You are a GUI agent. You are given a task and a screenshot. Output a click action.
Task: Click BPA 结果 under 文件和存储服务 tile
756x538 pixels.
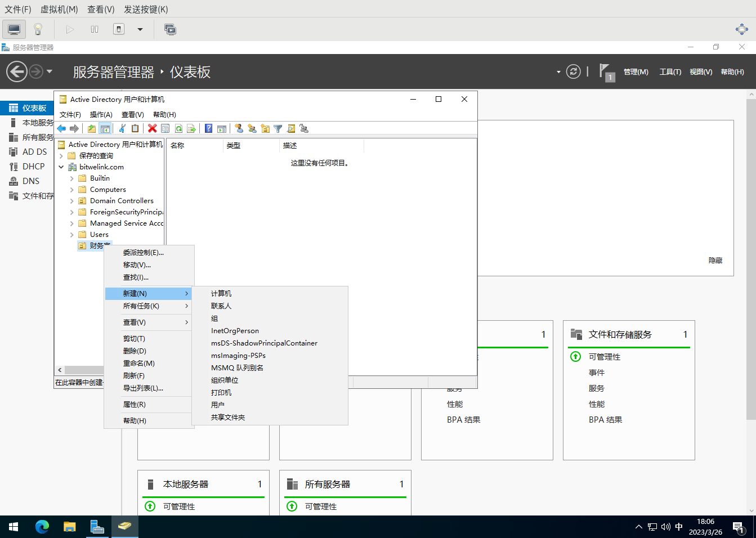point(605,420)
